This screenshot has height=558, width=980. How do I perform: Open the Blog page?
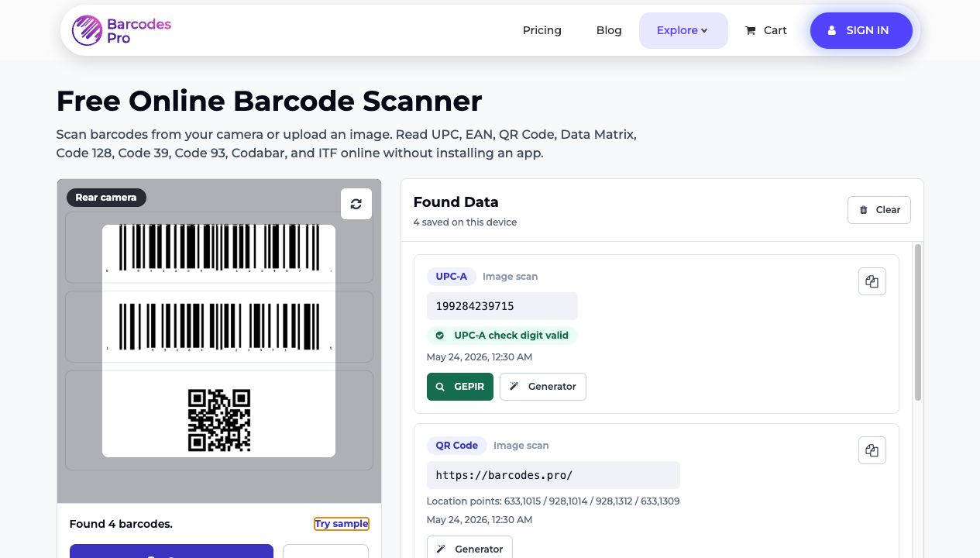(x=609, y=30)
